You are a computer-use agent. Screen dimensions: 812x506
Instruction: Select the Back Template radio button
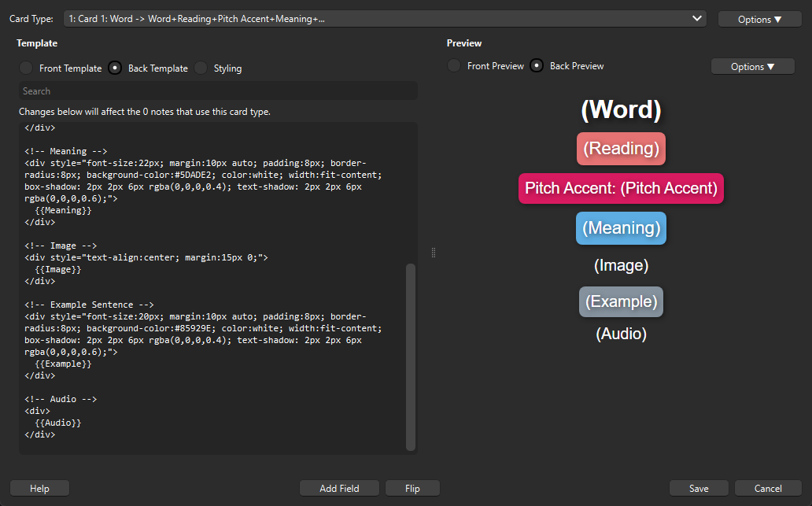point(116,68)
